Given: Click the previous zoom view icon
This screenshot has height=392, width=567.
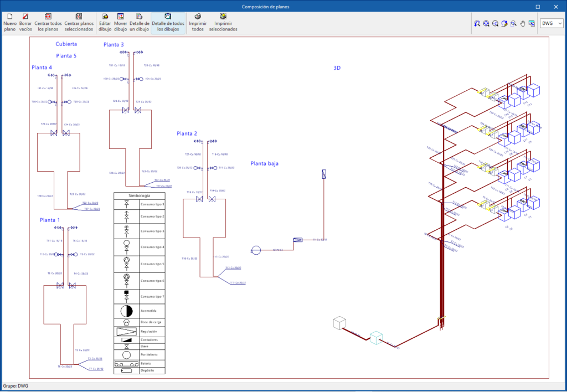Looking at the screenshot, I should click(477, 23).
